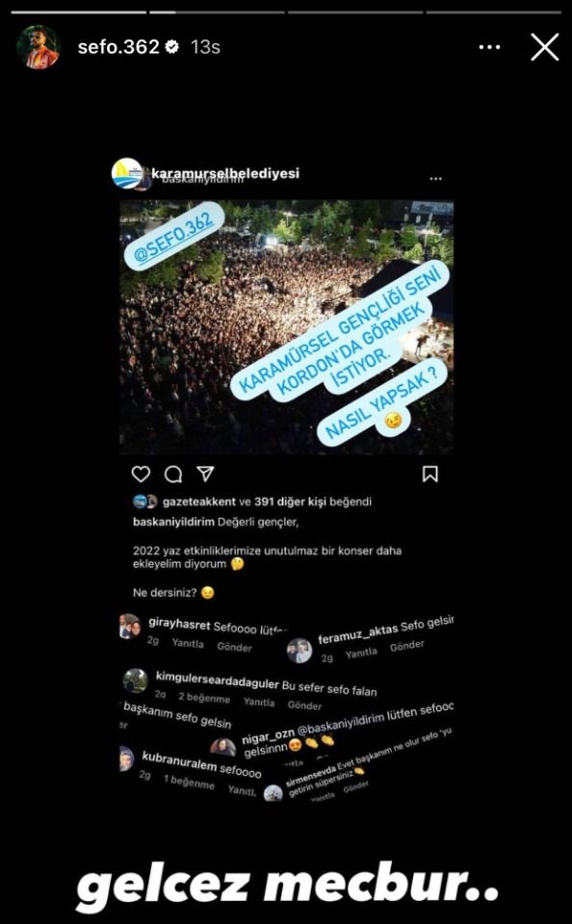This screenshot has height=924, width=572.
Task: Open the gazeteakkent liker profile
Action: click(x=198, y=502)
